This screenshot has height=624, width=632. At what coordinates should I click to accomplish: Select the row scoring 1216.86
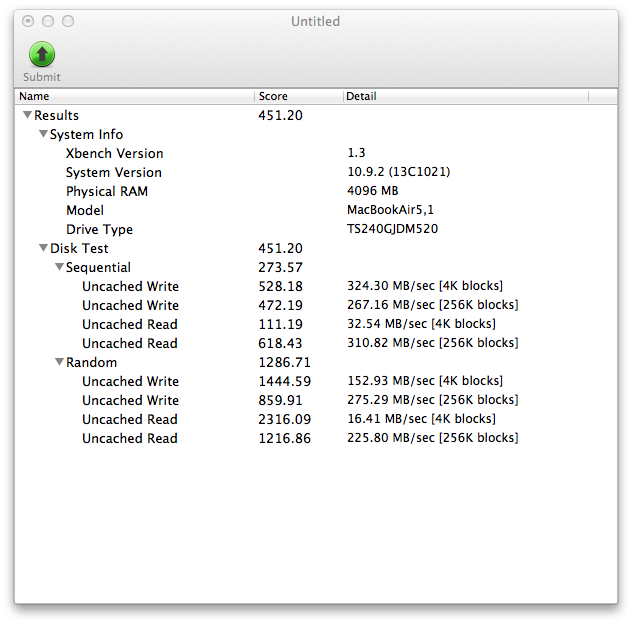tap(316, 438)
